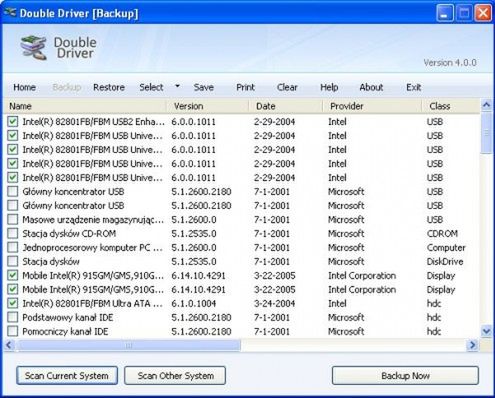The height and width of the screenshot is (398, 495).
Task: Click the horizontal scrollbar thumb
Action: click(129, 345)
